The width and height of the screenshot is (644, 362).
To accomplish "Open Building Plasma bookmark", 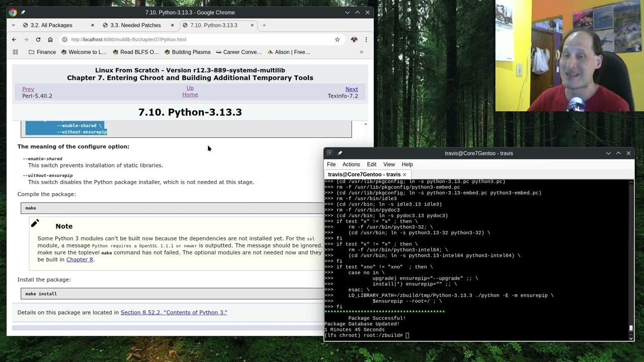I will (x=187, y=52).
